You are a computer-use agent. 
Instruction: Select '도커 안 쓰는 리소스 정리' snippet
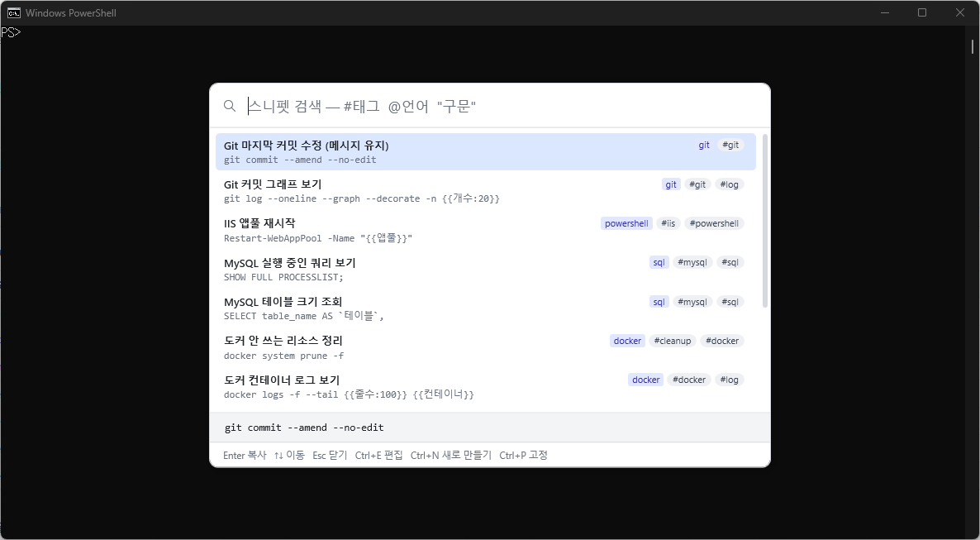click(x=486, y=347)
